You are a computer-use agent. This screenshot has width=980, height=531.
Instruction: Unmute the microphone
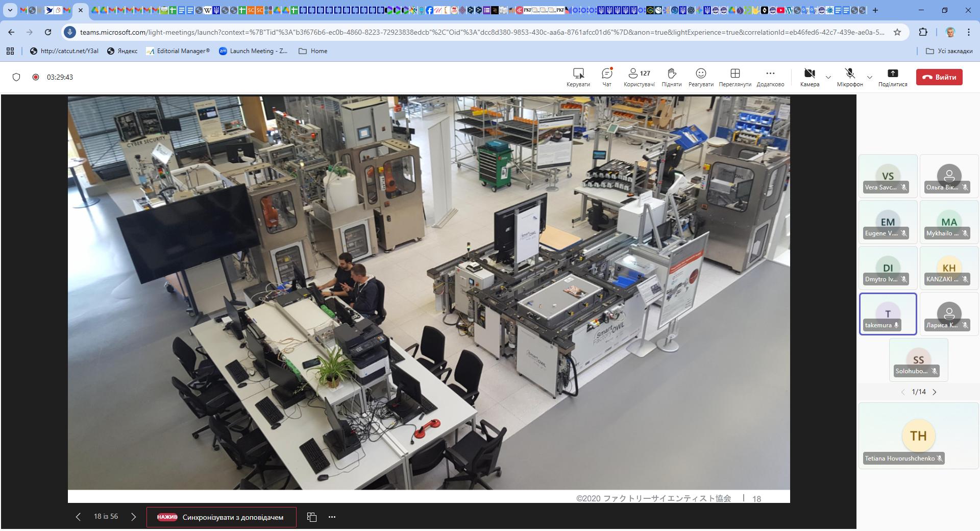pos(849,77)
